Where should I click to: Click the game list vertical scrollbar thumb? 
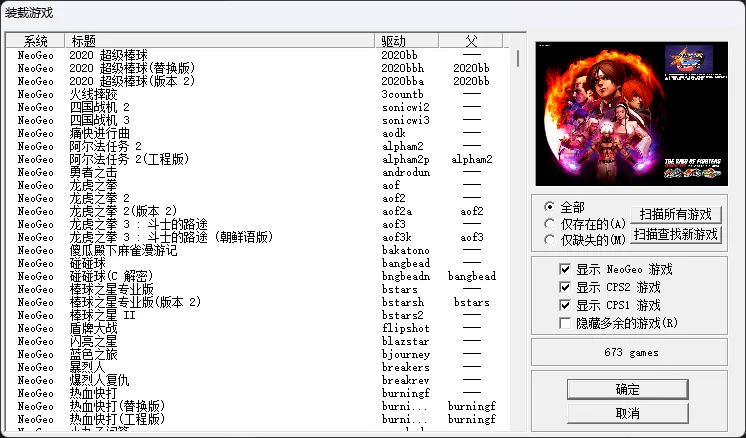[x=518, y=58]
